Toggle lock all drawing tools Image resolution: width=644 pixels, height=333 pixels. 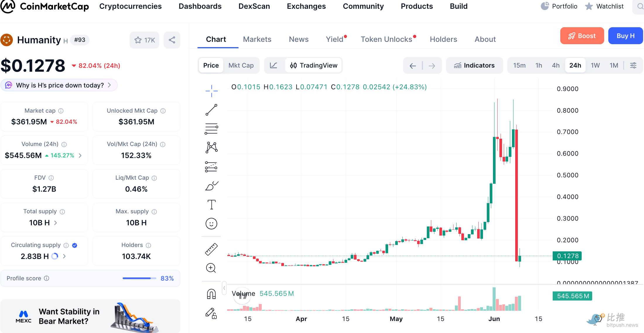211,313
